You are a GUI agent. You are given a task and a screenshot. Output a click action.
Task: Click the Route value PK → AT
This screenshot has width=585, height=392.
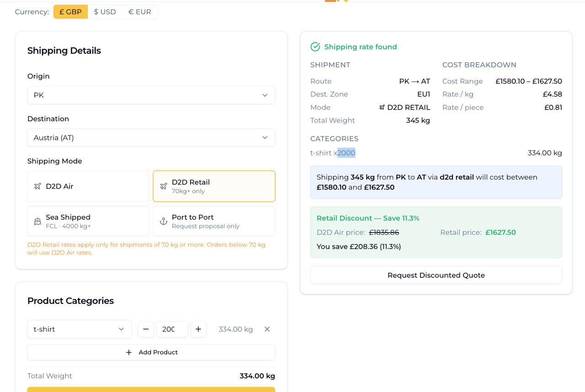pyautogui.click(x=415, y=81)
